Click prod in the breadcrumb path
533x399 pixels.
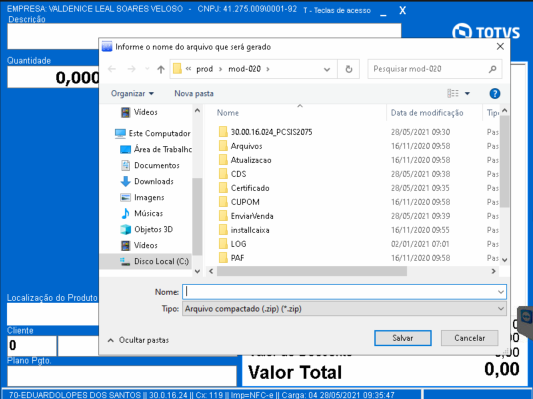[204, 69]
